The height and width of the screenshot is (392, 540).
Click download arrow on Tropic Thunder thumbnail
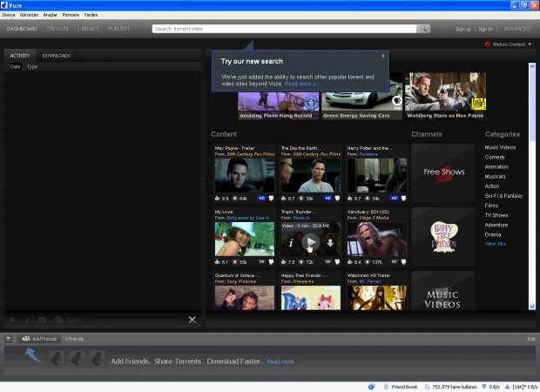point(330,242)
